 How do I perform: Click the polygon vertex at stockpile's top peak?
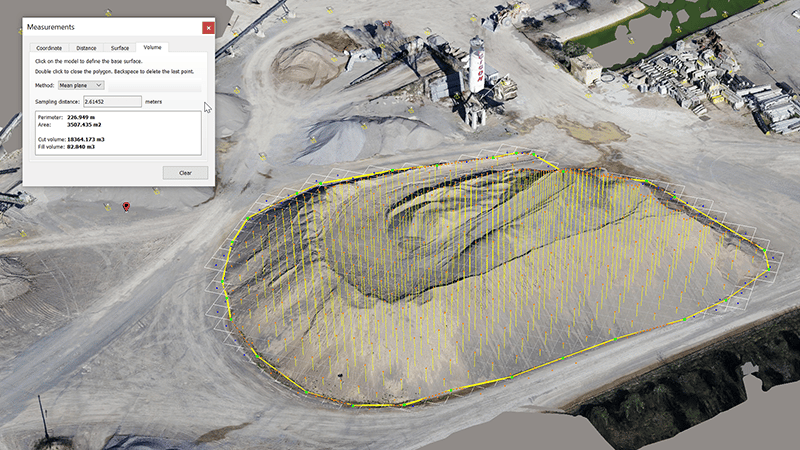tap(534, 154)
